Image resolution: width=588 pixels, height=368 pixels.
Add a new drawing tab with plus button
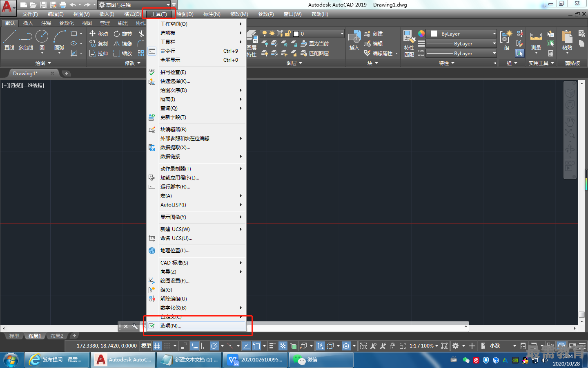[x=67, y=74]
